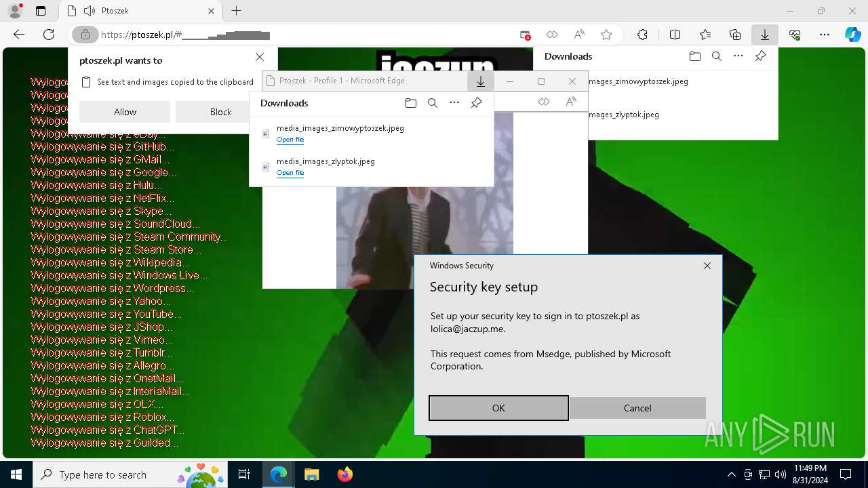This screenshot has width=868, height=488.
Task: Open Browser essentials heart icon
Action: pyautogui.click(x=795, y=35)
